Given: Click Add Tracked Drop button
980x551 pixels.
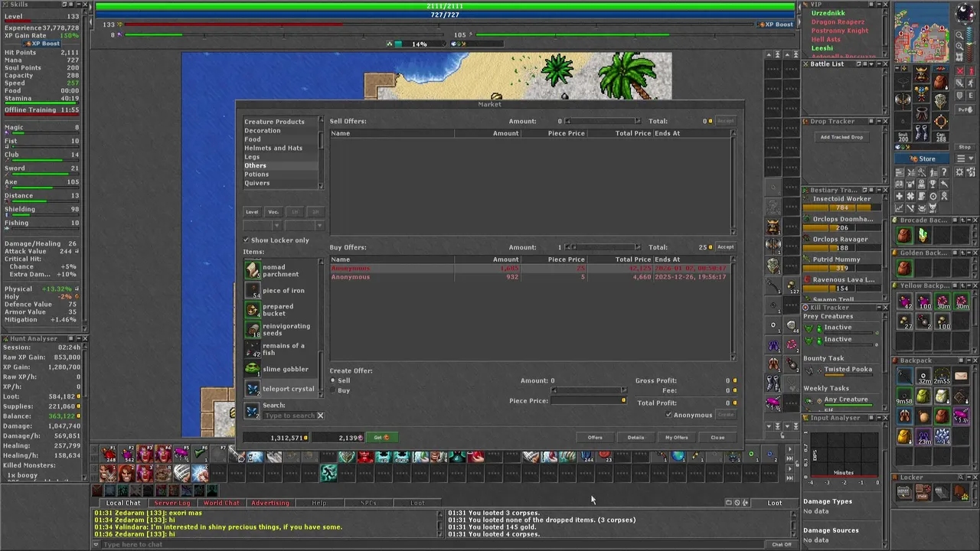Looking at the screenshot, I should [842, 137].
